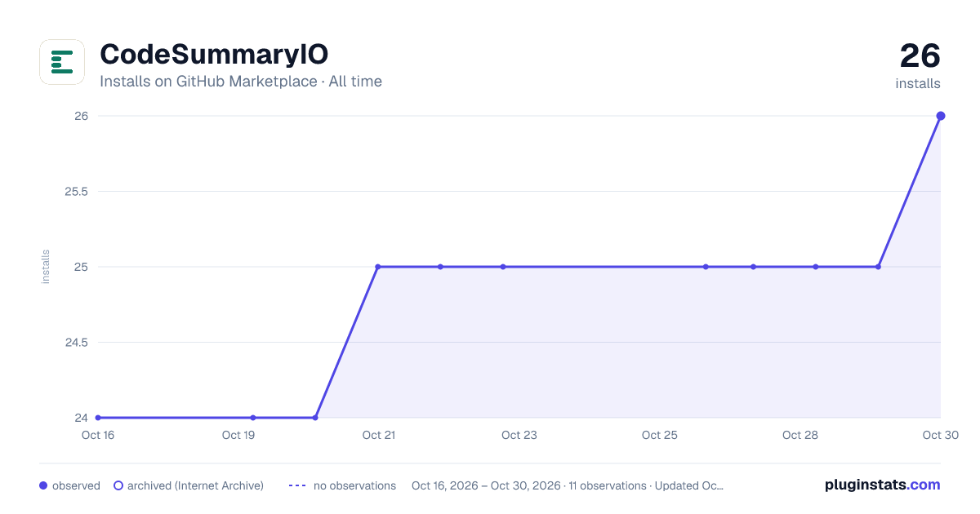Viewport: 980px width, 514px height.
Task: Click the x-axis label Oct 30
Action: pos(940,435)
